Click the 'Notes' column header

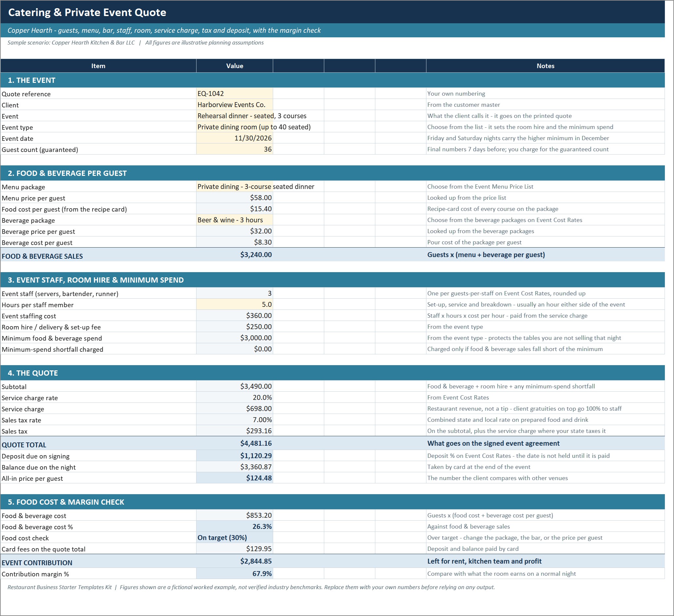click(x=545, y=66)
